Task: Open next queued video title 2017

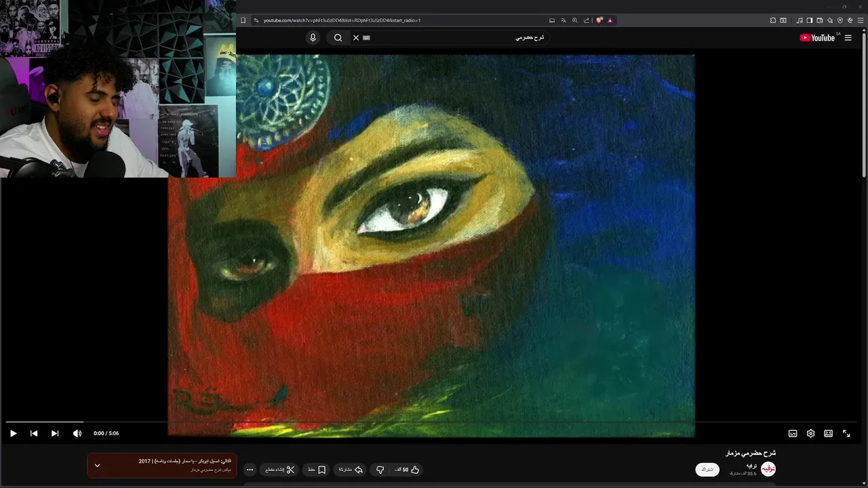Action: (184, 461)
